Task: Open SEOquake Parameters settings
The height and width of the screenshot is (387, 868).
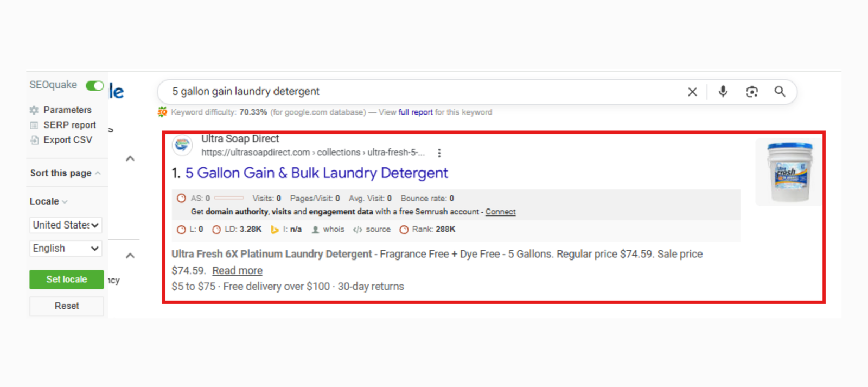Action: [67, 110]
